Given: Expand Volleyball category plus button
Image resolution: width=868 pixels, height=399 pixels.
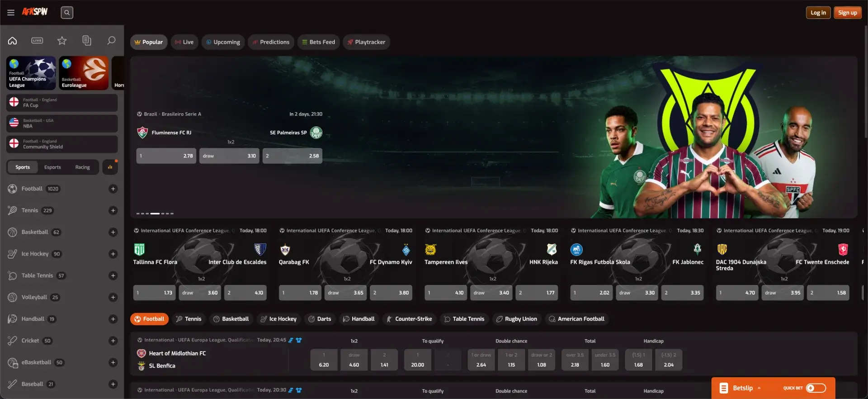Looking at the screenshot, I should [x=113, y=297].
